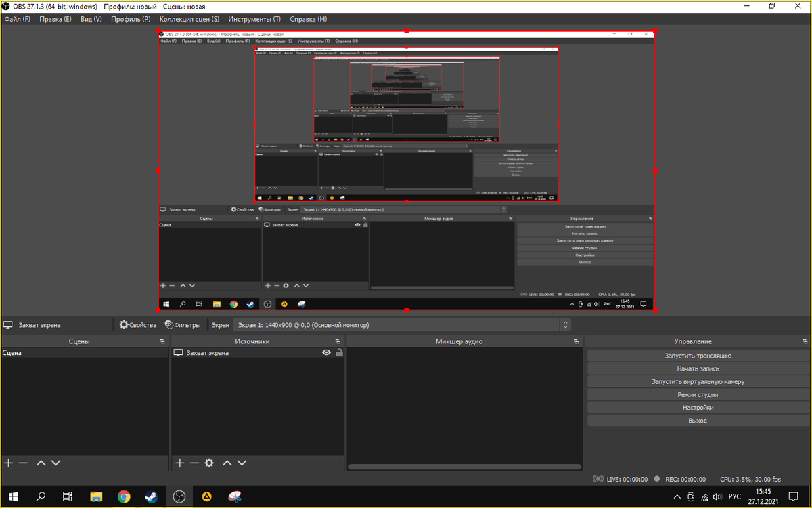Click the REC: 00:00:00 status text

pyautogui.click(x=685, y=479)
